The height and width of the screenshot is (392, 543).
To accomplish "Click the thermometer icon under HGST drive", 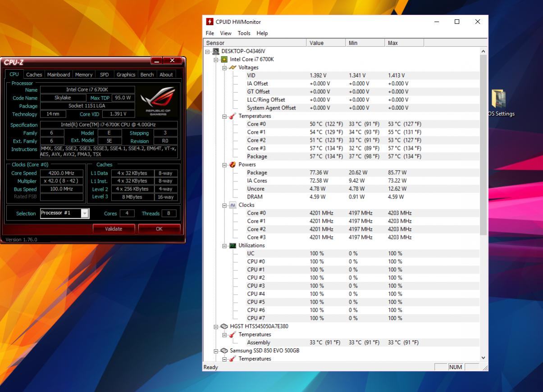I will pyautogui.click(x=233, y=334).
